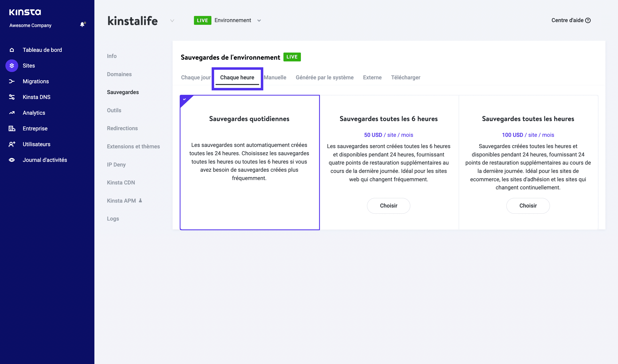Switch to the Chaque jour tab
Viewport: 618px width, 364px height.
tap(196, 77)
